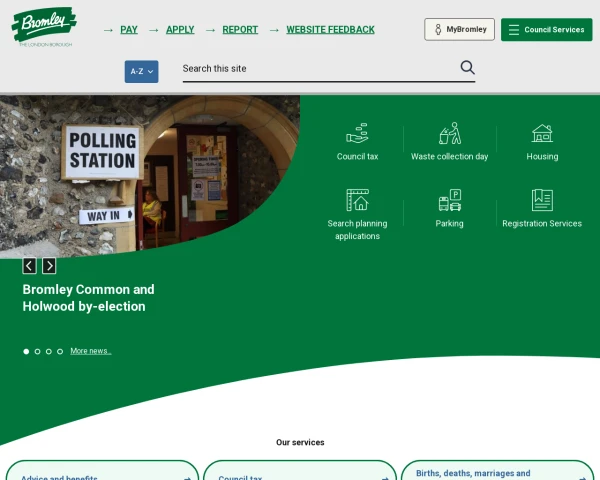Click the Bromley borough logo
600x480 pixels.
pos(44,27)
